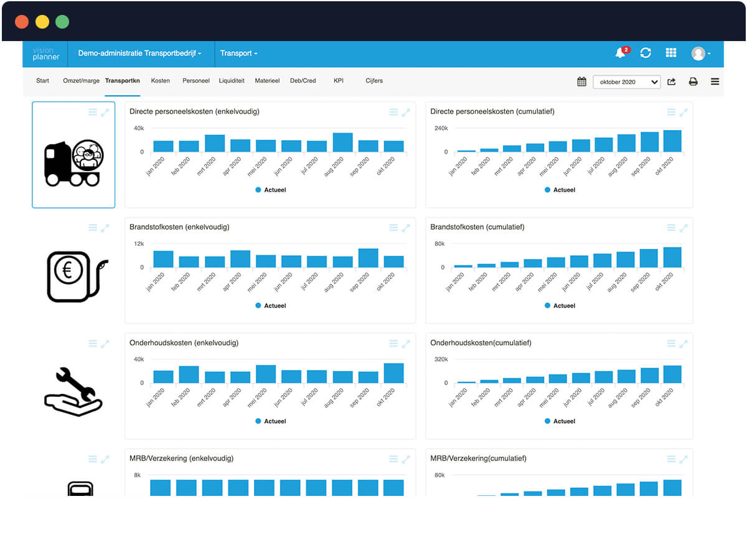Screen dimensions: 747x560
Task: Open menu of the truck image tile
Action: (x=93, y=112)
